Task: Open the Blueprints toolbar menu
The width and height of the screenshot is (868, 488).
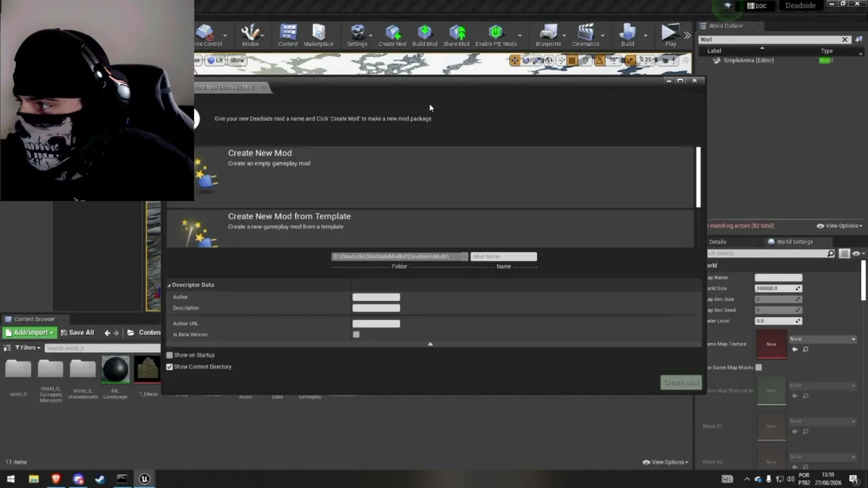Action: pyautogui.click(x=548, y=35)
